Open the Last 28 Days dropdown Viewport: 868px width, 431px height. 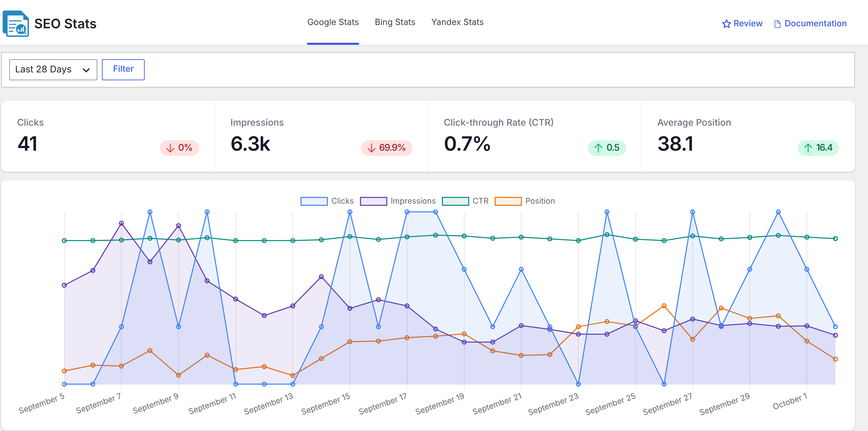tap(53, 70)
